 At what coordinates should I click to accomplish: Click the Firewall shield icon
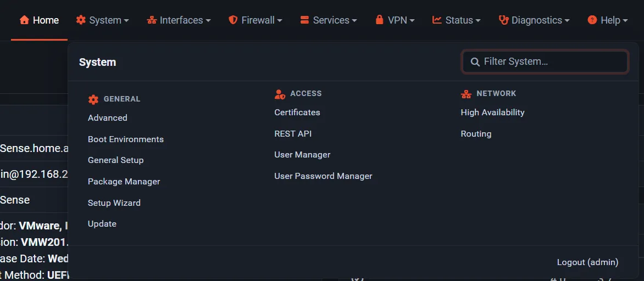tap(233, 20)
